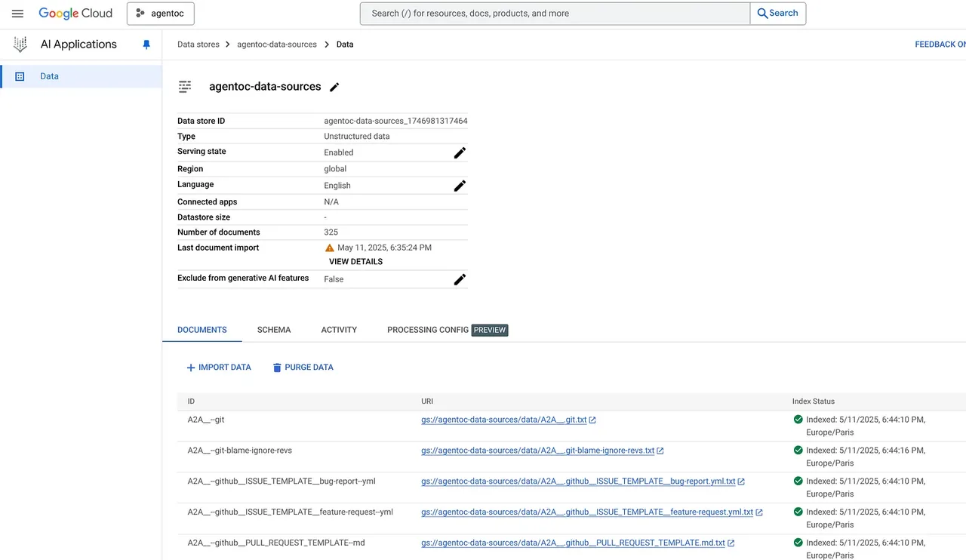Select the ISSUE_TEMPLATE__bug-report--yml ID cell
Image resolution: width=966 pixels, height=560 pixels.
(x=281, y=481)
